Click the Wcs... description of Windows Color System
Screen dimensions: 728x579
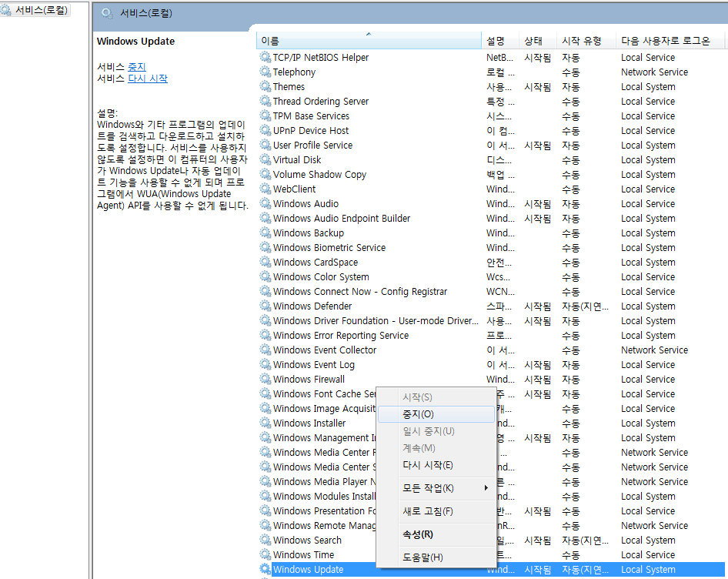point(498,277)
